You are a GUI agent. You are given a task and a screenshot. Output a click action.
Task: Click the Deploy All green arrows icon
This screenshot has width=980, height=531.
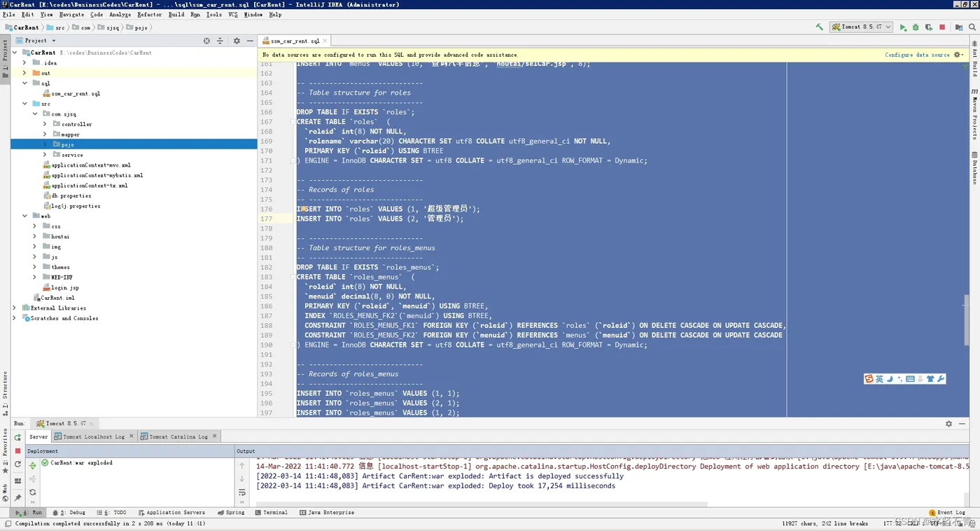tap(32, 465)
